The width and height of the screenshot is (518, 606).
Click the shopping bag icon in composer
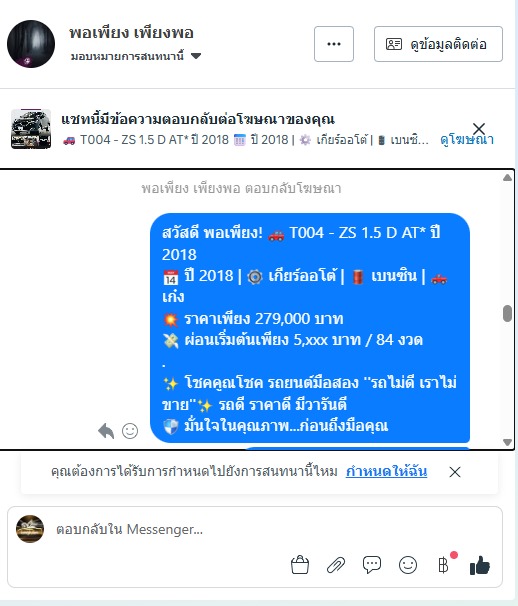click(x=300, y=565)
